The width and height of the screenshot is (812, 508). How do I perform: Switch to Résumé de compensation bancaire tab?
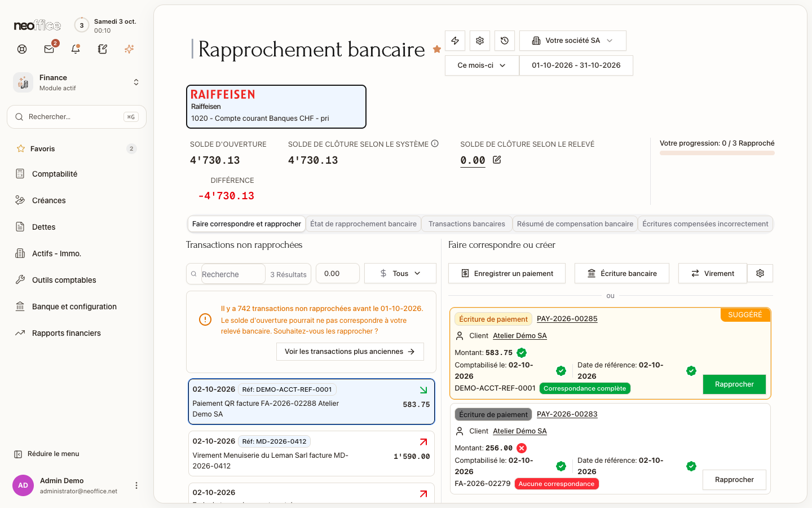575,224
